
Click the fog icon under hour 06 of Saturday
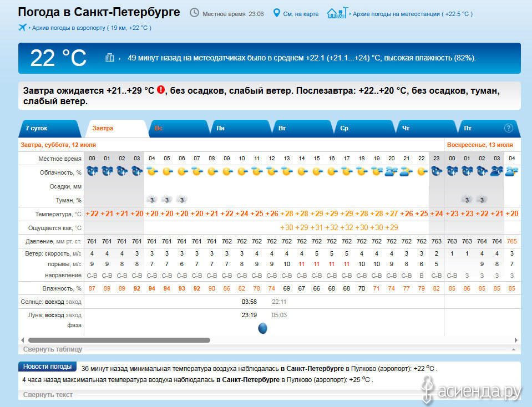[x=182, y=200]
